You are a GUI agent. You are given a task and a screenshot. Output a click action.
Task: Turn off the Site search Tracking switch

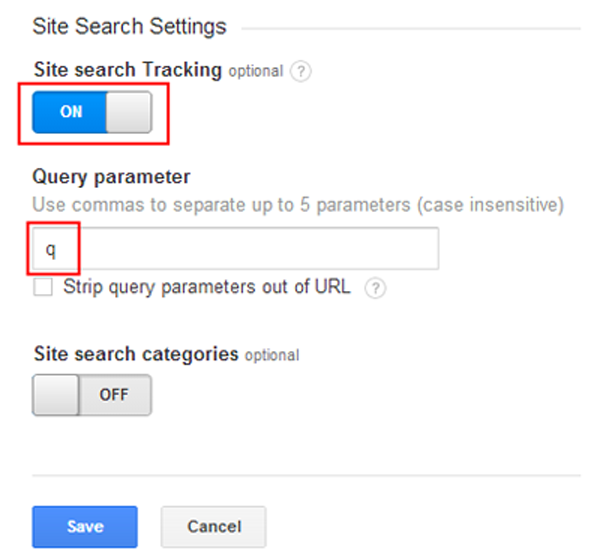pyautogui.click(x=92, y=112)
